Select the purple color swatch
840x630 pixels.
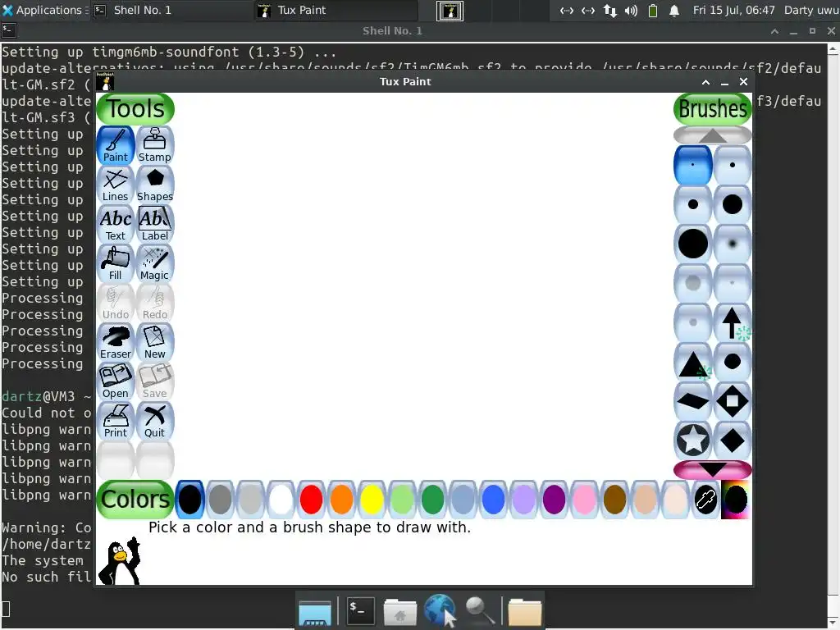coord(554,500)
